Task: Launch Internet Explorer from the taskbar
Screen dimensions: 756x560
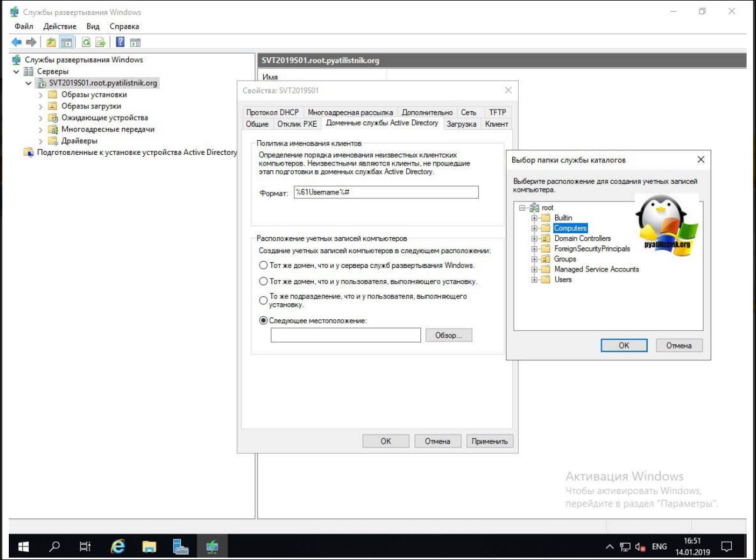Action: 118,547
